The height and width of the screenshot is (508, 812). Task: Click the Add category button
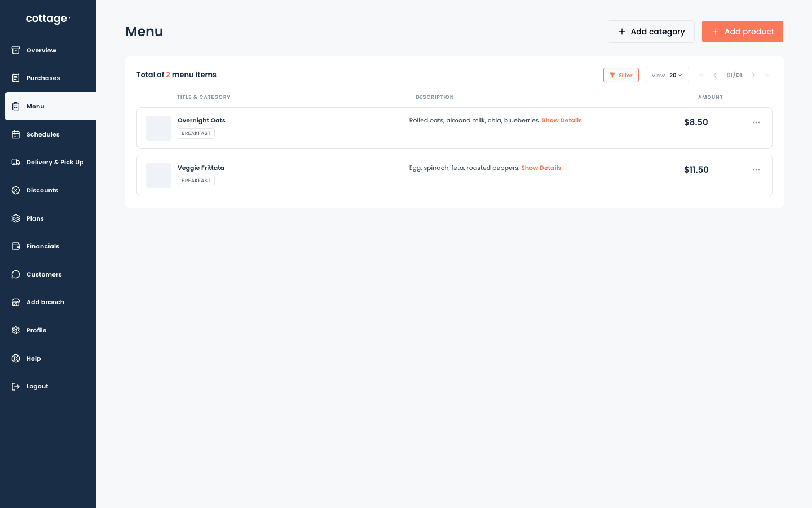[651, 32]
